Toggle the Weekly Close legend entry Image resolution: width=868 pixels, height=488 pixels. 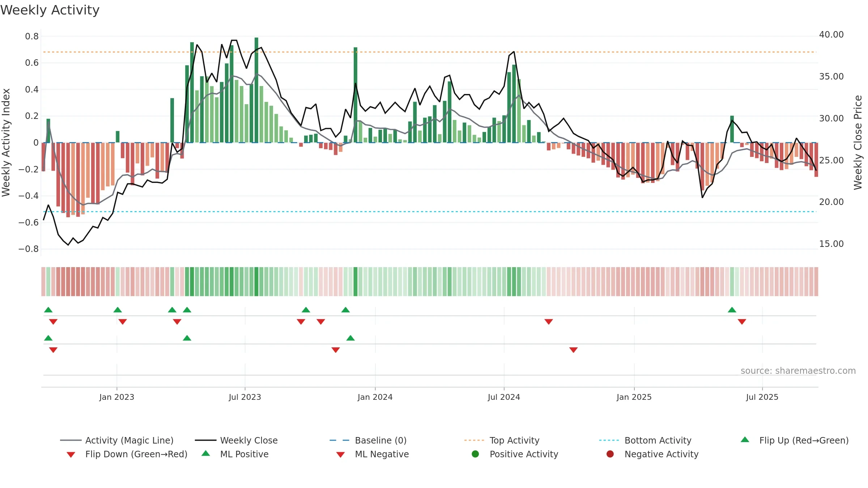tap(236, 440)
